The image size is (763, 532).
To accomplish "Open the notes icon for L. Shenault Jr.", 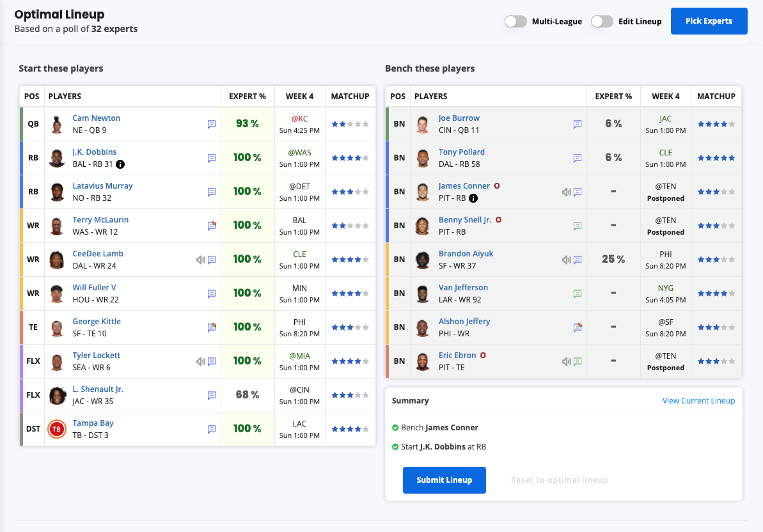I will click(x=212, y=395).
